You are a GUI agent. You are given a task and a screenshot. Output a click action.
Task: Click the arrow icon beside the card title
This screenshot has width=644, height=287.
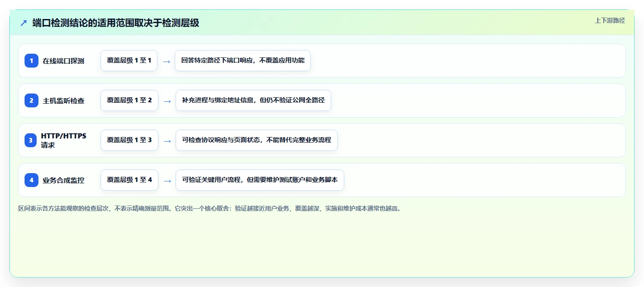tap(24, 23)
